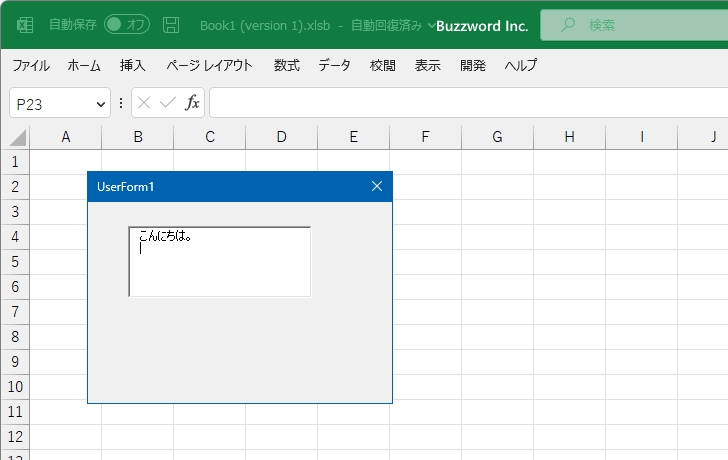The height and width of the screenshot is (460, 728).
Task: Open the 開発 tab
Action: (473, 65)
